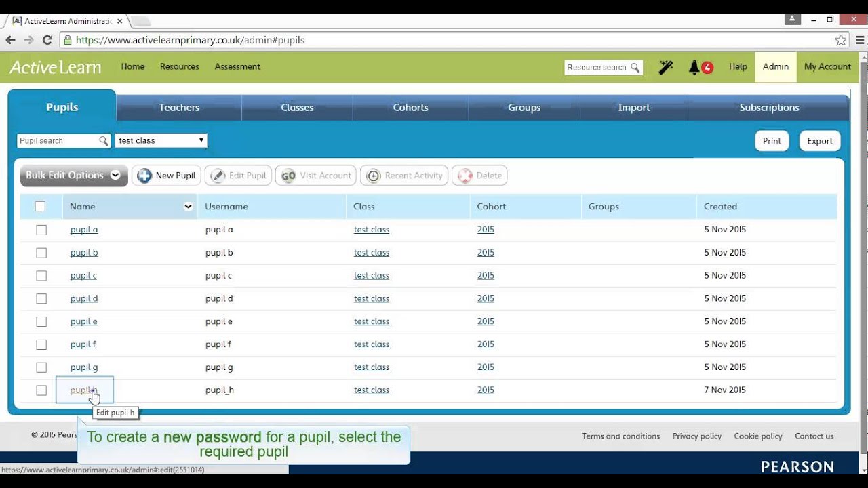This screenshot has width=868, height=488.
Task: Open the pupil a name link
Action: point(84,230)
